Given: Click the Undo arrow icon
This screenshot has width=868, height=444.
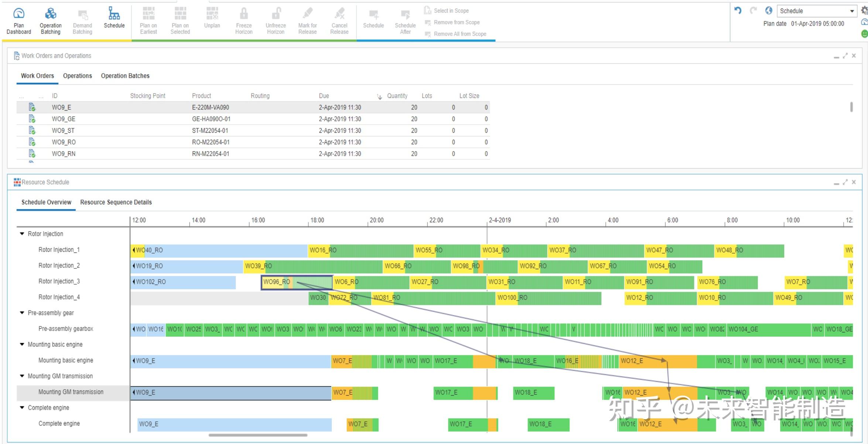Looking at the screenshot, I should 738,11.
